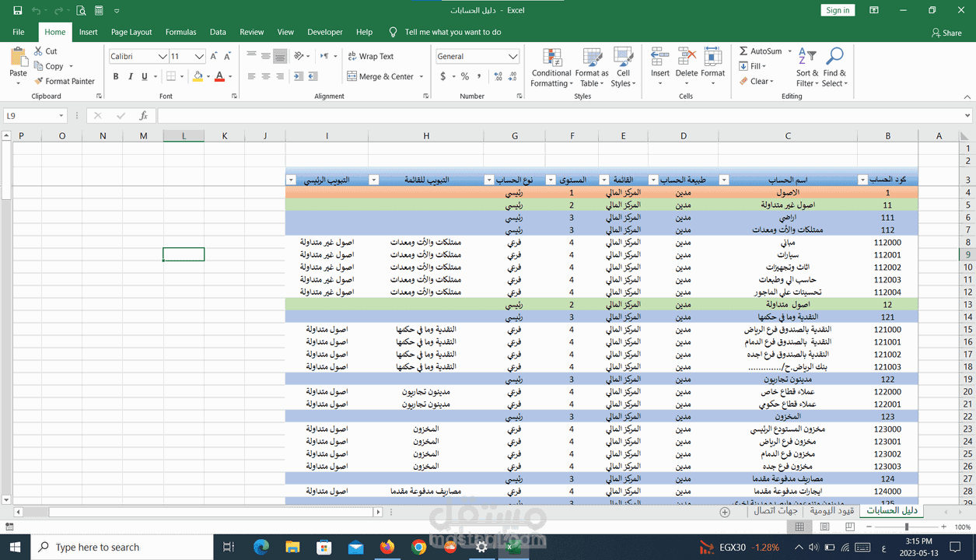This screenshot has height=560, width=976.
Task: Open the Clear dropdown
Action: 756,81
